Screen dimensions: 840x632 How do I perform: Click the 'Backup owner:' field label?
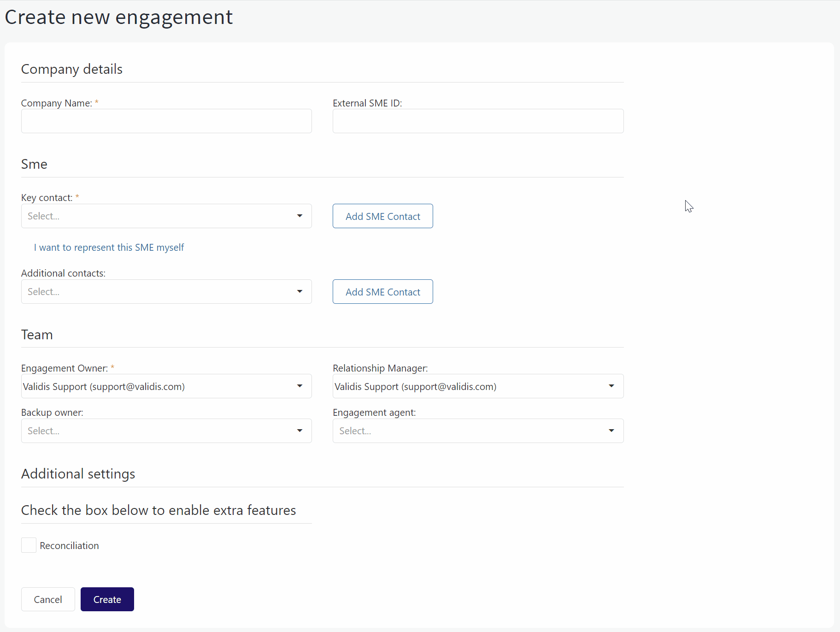52,413
